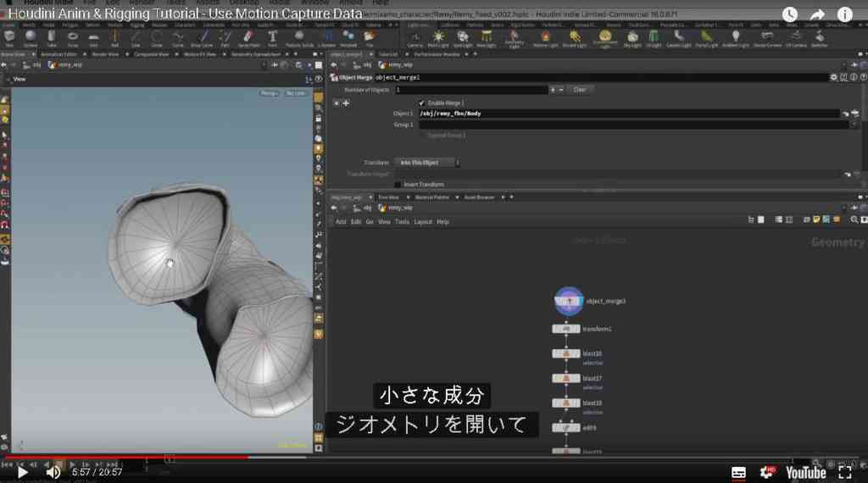Screen dimensions: 868x483
Task: Open YouTube settings gear menu
Action: coord(768,472)
